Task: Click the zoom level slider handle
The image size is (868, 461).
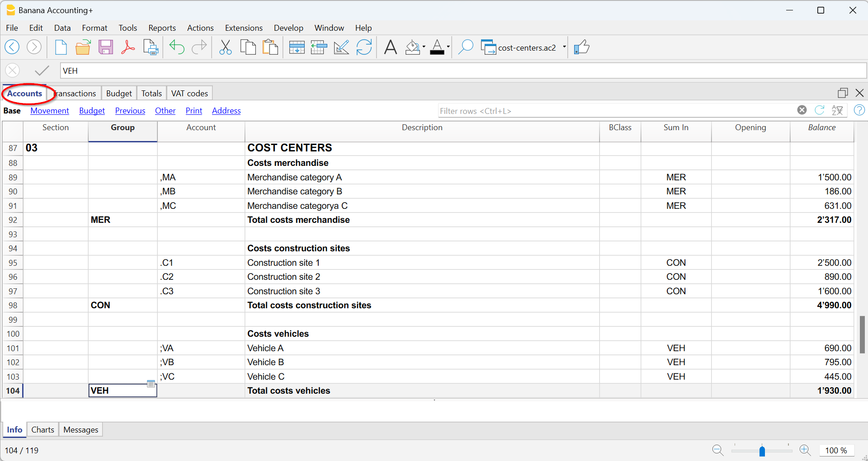Action: (762, 451)
